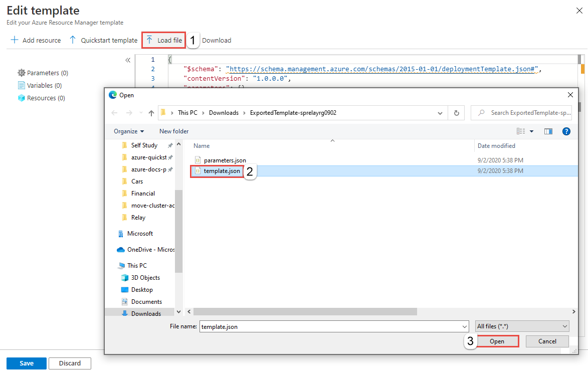
Task: Click the Save button
Action: (x=27, y=363)
